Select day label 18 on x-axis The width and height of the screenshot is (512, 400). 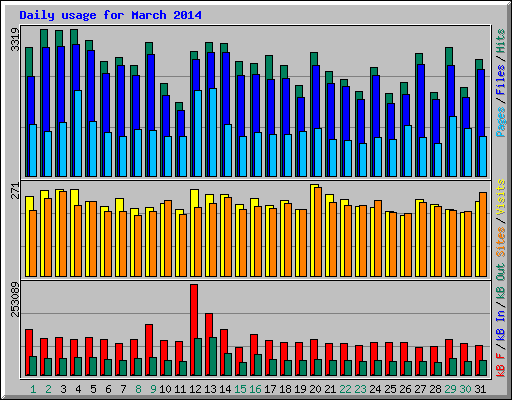[285, 389]
